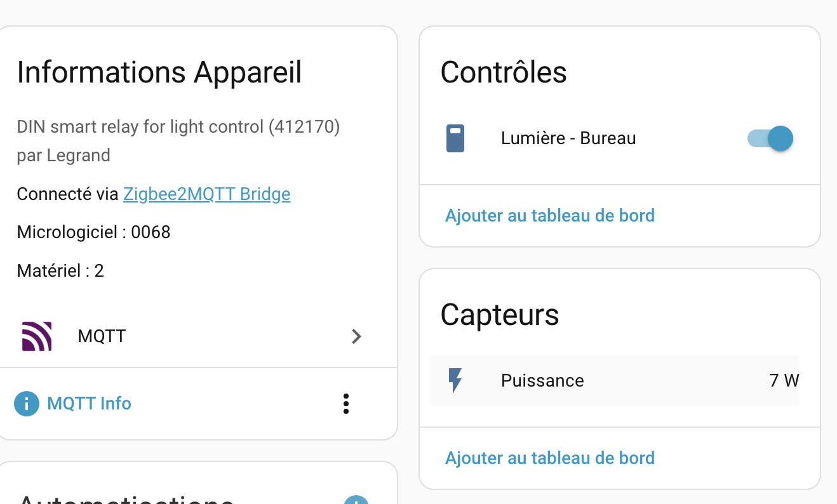Image resolution: width=837 pixels, height=504 pixels.
Task: Click the Capteurs card heading
Action: (499, 315)
